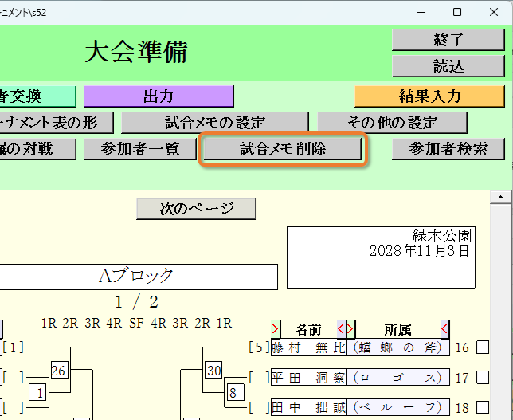Tick checkbox beside number 17
The height and width of the screenshot is (420, 513).
483,378
